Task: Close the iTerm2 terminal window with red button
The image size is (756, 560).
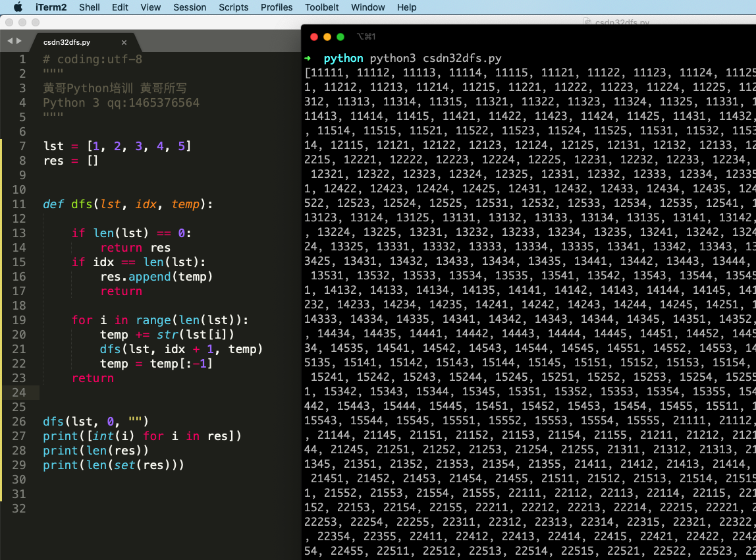Action: pyautogui.click(x=314, y=37)
